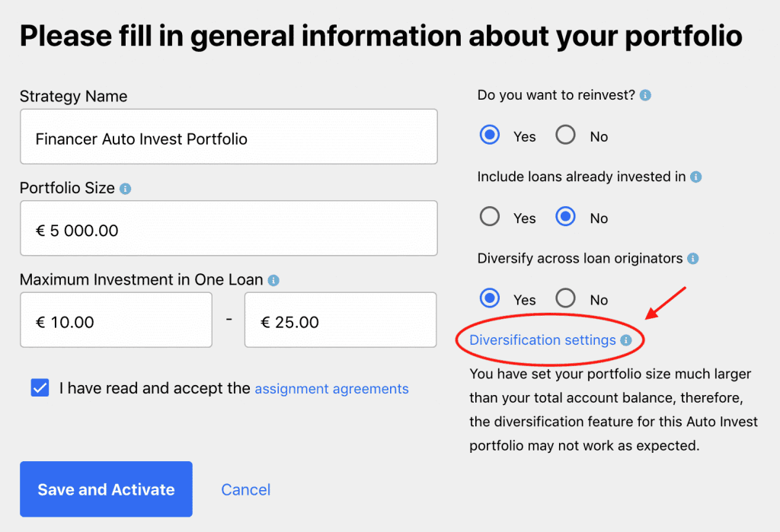The image size is (780, 532).
Task: Focus the Strategy Name text field
Action: [x=229, y=137]
